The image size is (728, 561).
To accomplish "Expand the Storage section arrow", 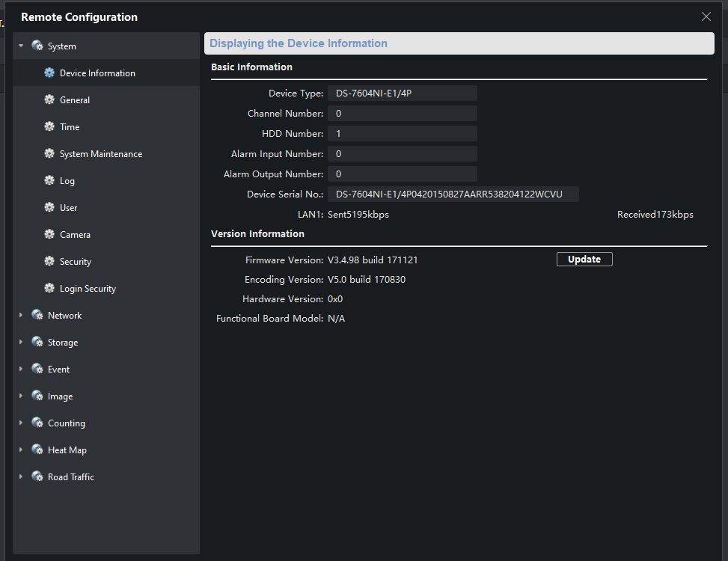I will pos(21,342).
